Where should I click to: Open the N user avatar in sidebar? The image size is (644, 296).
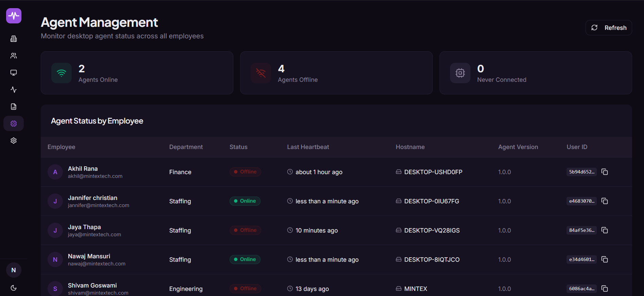coord(14,270)
